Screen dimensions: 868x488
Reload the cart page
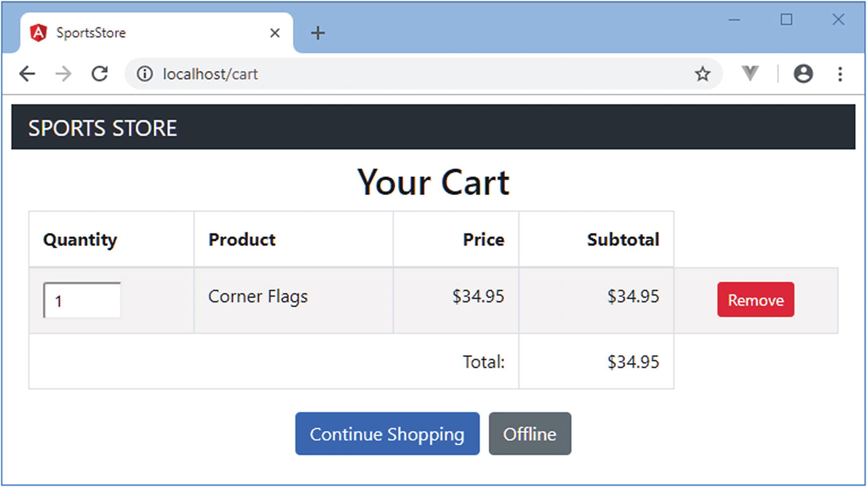(x=100, y=74)
